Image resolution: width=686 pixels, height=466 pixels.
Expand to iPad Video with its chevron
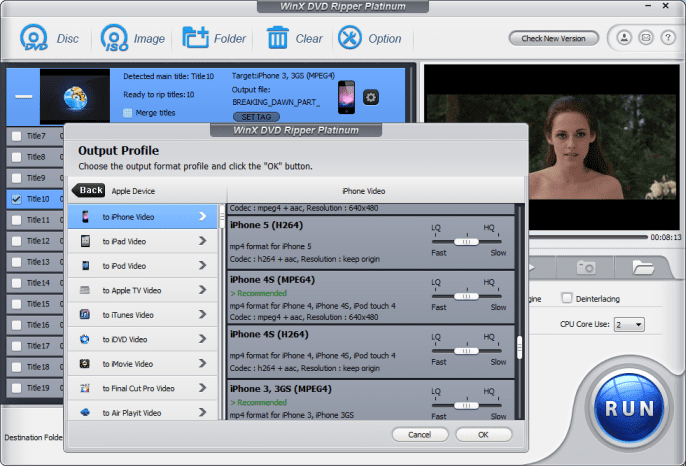tap(203, 241)
